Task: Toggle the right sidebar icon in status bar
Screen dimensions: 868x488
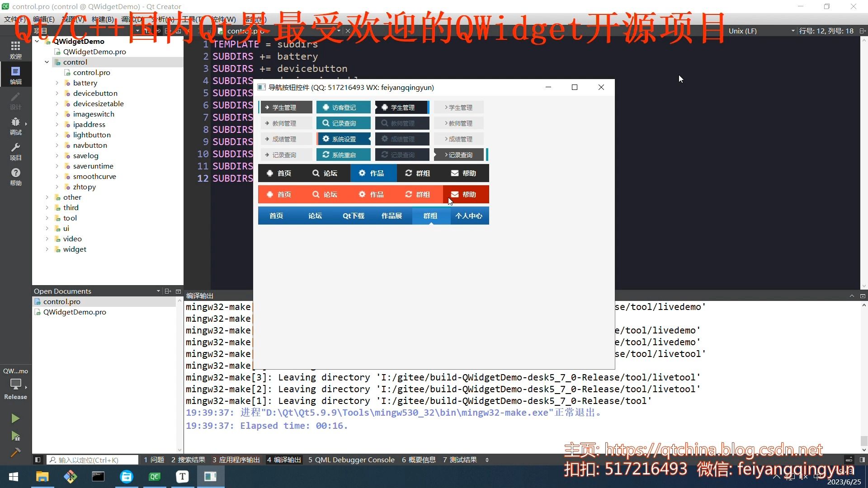Action: (x=862, y=460)
